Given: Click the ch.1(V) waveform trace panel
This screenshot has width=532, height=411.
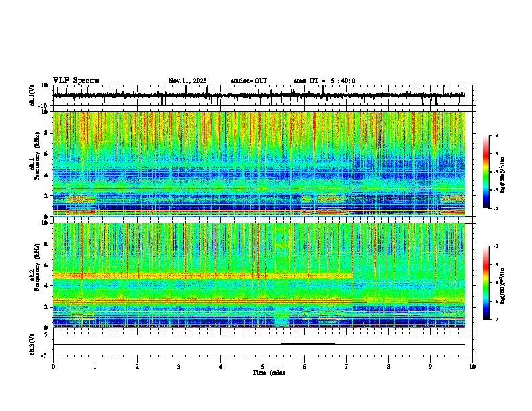Looking at the screenshot, I should click(264, 95).
